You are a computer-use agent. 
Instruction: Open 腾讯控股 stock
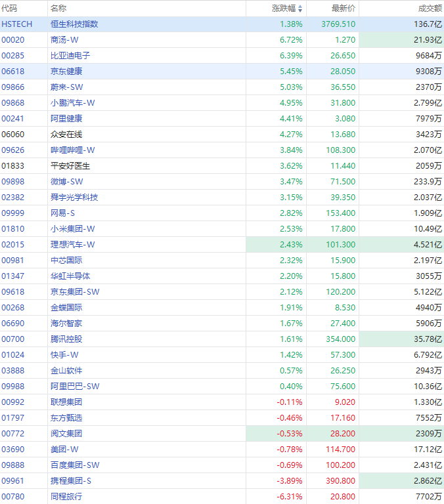[x=66, y=339]
